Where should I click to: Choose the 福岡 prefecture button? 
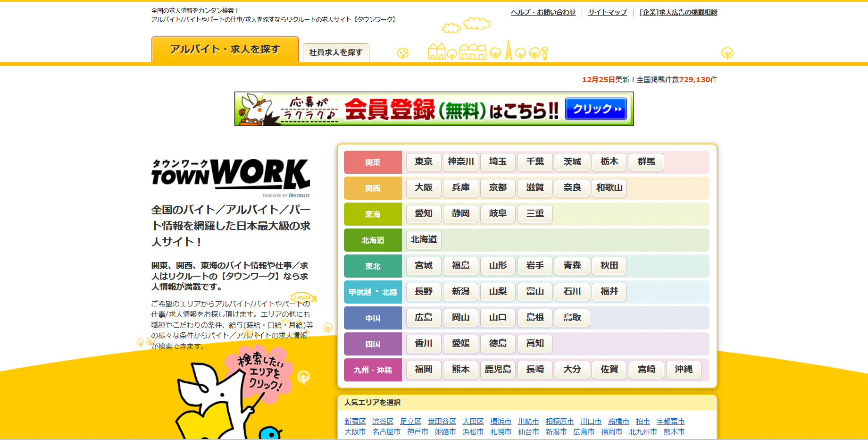(x=424, y=370)
